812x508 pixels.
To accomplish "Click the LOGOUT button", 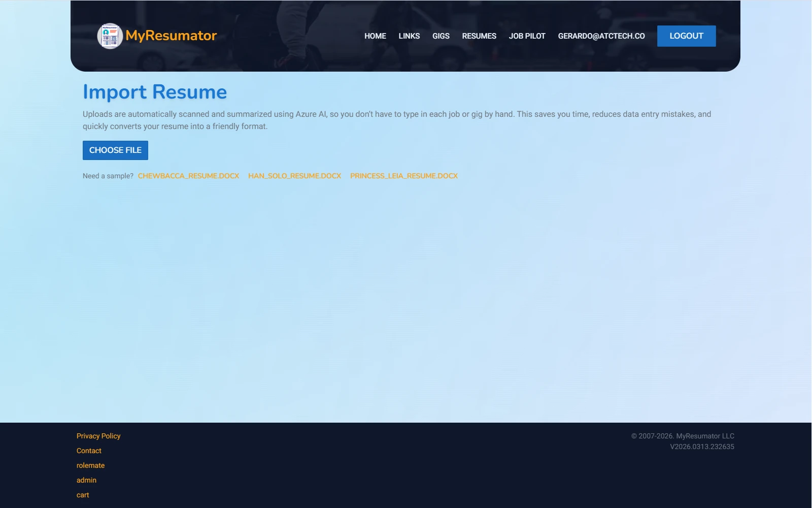I will click(686, 36).
